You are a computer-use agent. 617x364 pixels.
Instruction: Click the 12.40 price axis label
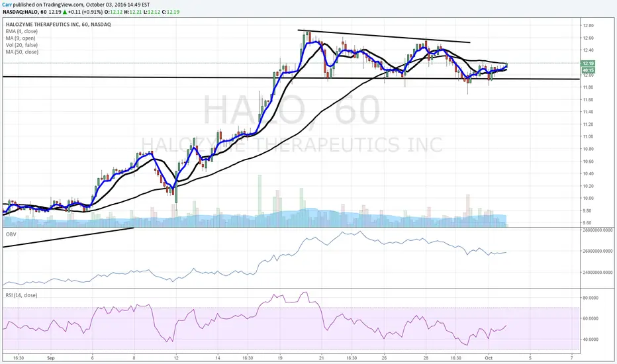coord(589,50)
